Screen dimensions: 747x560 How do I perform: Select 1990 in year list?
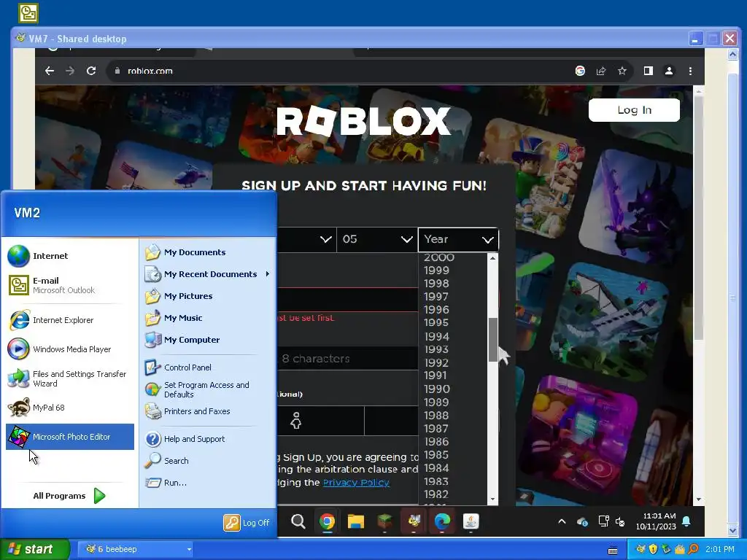tap(437, 389)
